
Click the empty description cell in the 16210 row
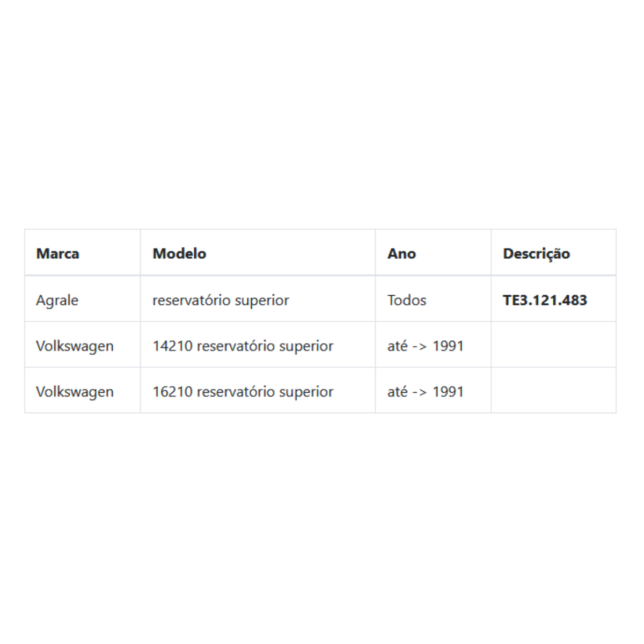click(553, 390)
